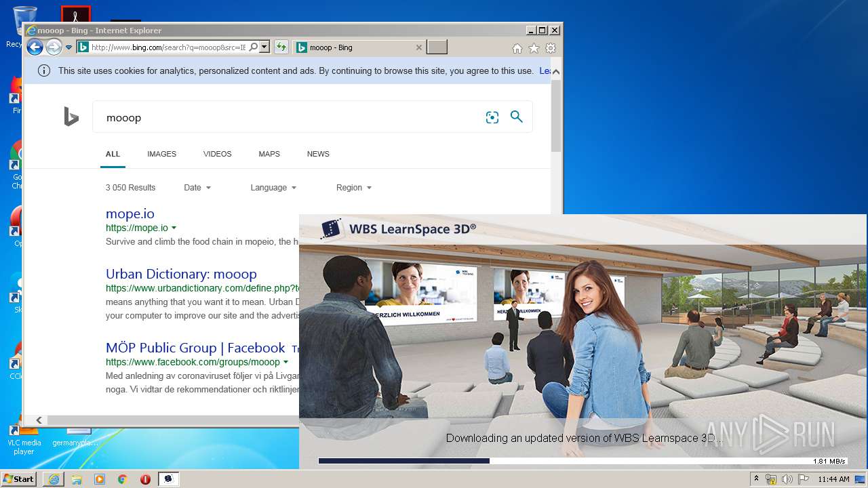
Task: Go back with the IE back arrow
Action: pos(35,47)
